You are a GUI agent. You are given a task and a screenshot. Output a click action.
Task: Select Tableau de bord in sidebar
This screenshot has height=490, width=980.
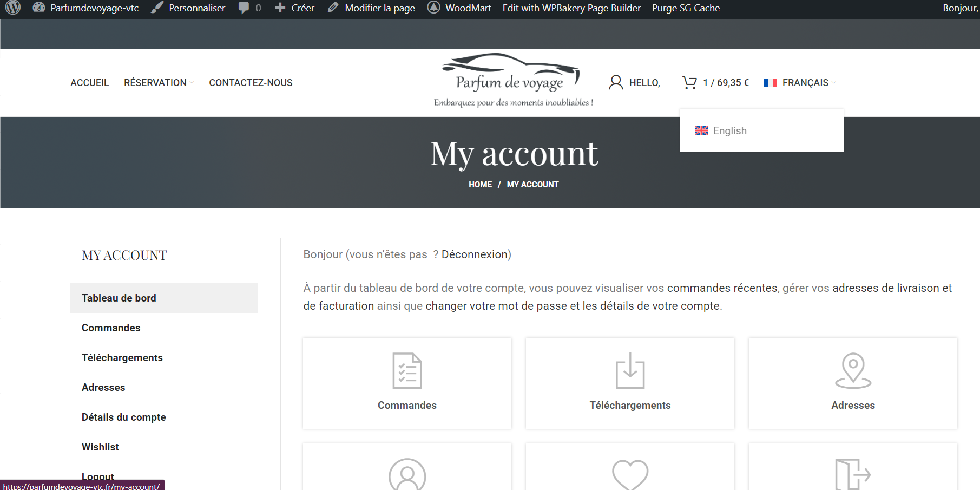pyautogui.click(x=164, y=298)
